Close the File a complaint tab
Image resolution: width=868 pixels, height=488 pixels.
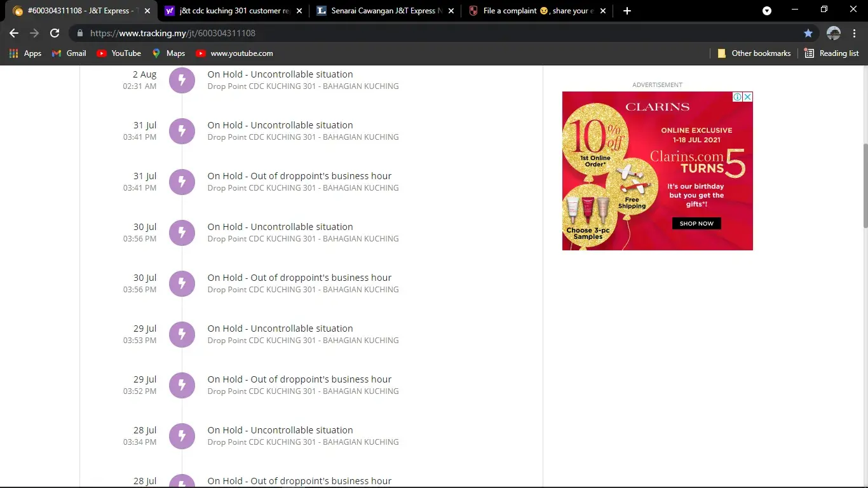pyautogui.click(x=603, y=11)
